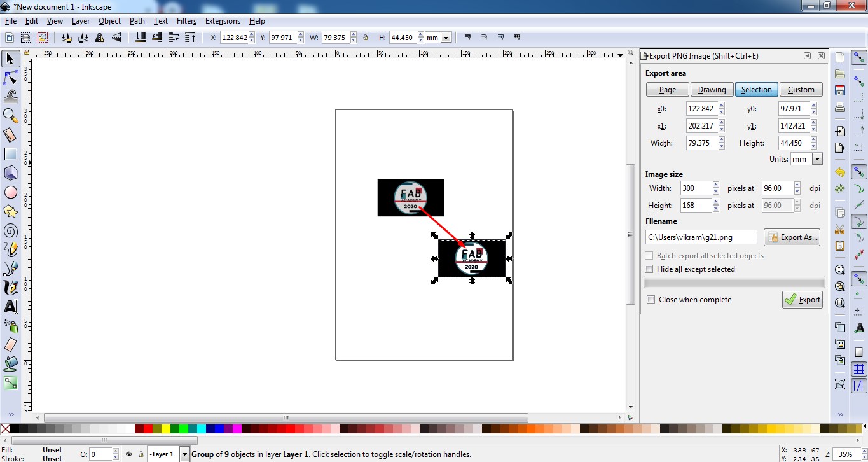The height and width of the screenshot is (462, 868).
Task: Flip selection horizontally icon
Action: 100,38
